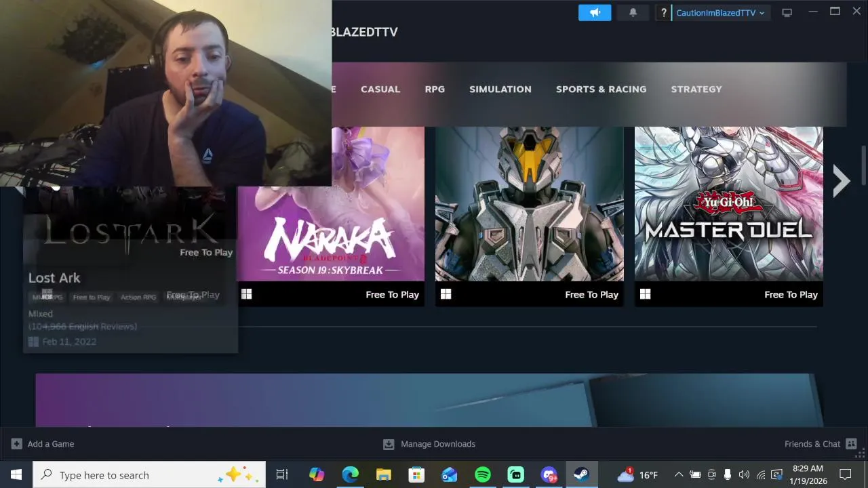Click the microphone tray icon

coord(728,474)
